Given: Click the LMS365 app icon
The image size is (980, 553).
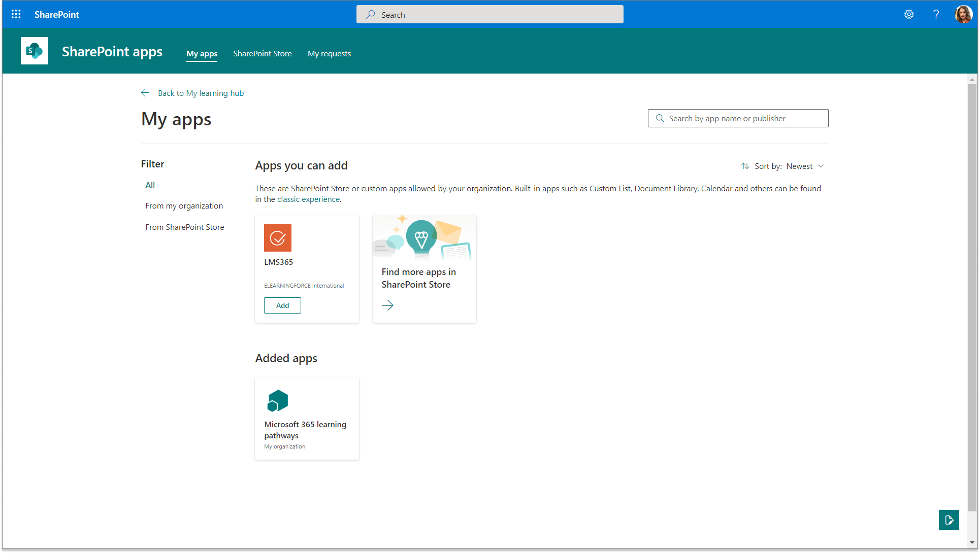Looking at the screenshot, I should tap(278, 238).
